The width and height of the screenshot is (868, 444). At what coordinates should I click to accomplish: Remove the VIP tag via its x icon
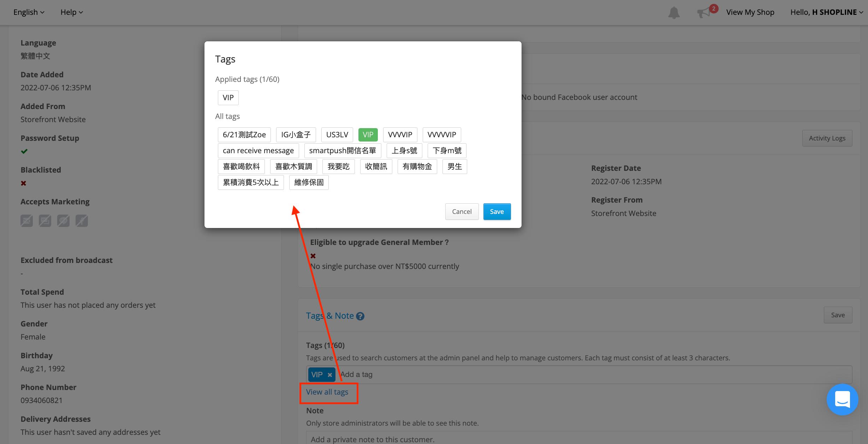coord(329,375)
